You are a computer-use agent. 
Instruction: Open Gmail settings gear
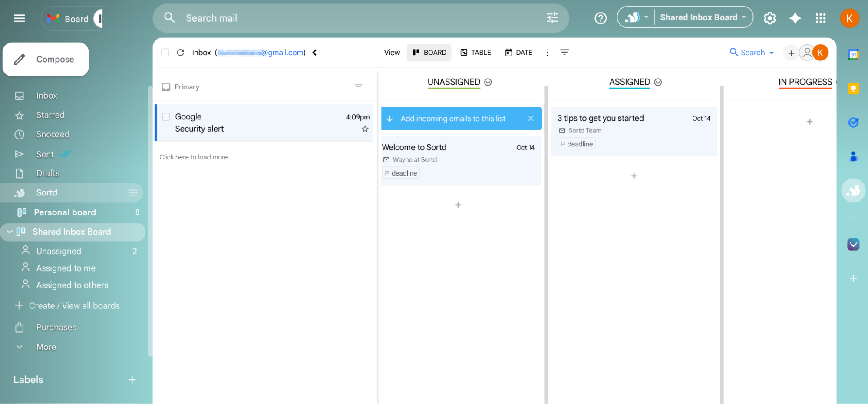[769, 18]
